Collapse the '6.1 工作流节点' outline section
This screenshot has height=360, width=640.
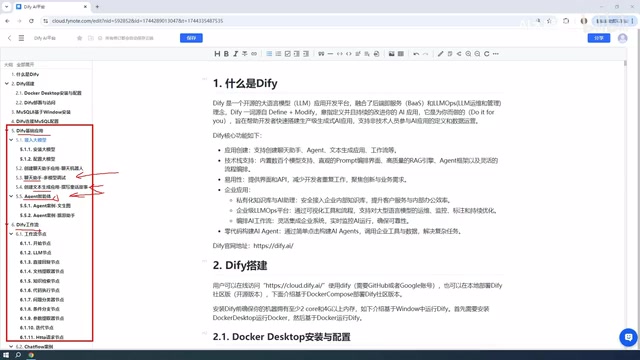coord(11,234)
